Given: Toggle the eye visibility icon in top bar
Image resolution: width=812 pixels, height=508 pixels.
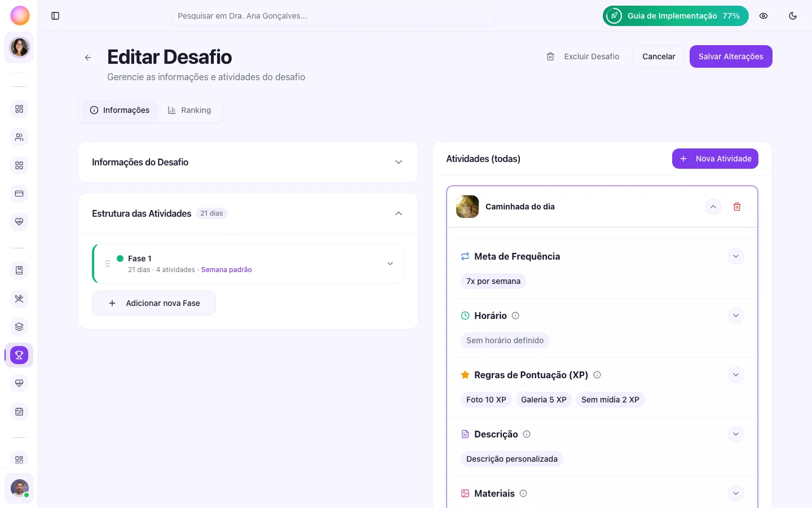Looking at the screenshot, I should (x=764, y=16).
